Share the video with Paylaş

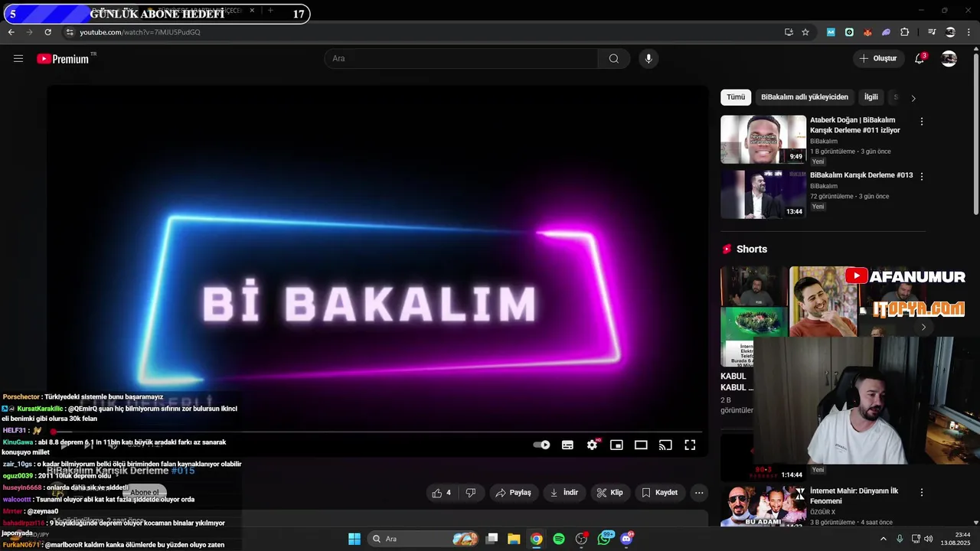click(x=513, y=493)
